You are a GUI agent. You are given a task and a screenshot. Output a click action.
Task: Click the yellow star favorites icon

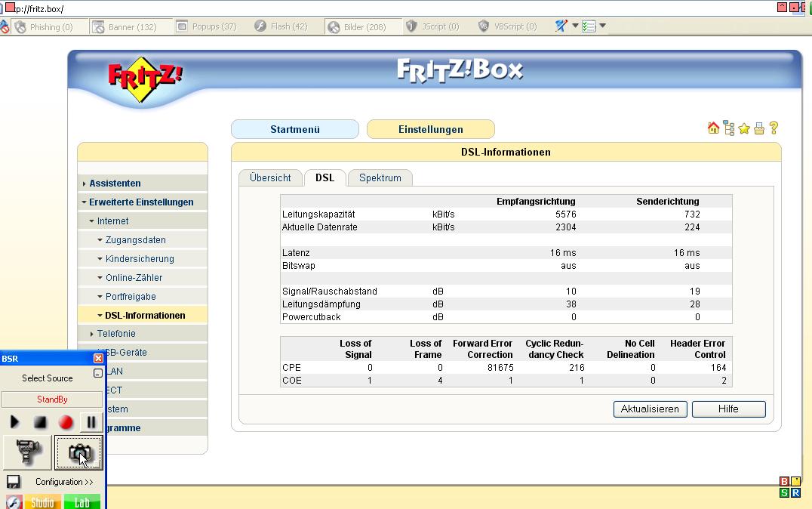pos(744,128)
